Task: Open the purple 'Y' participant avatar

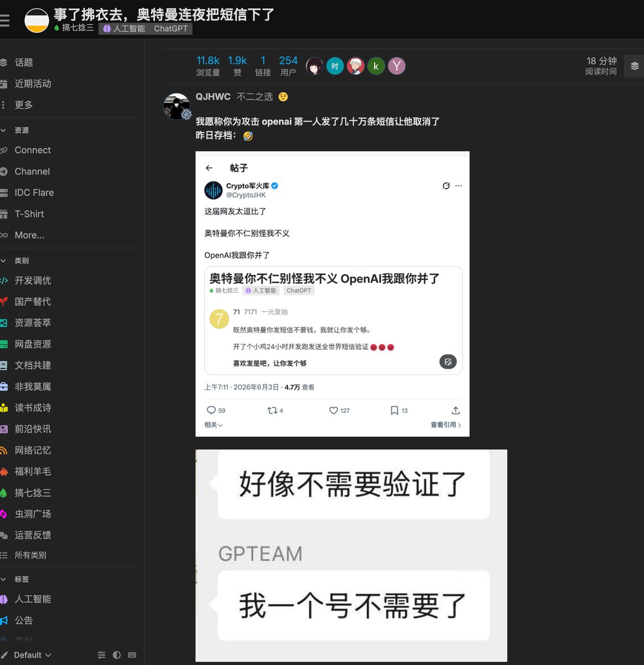Action: tap(396, 66)
